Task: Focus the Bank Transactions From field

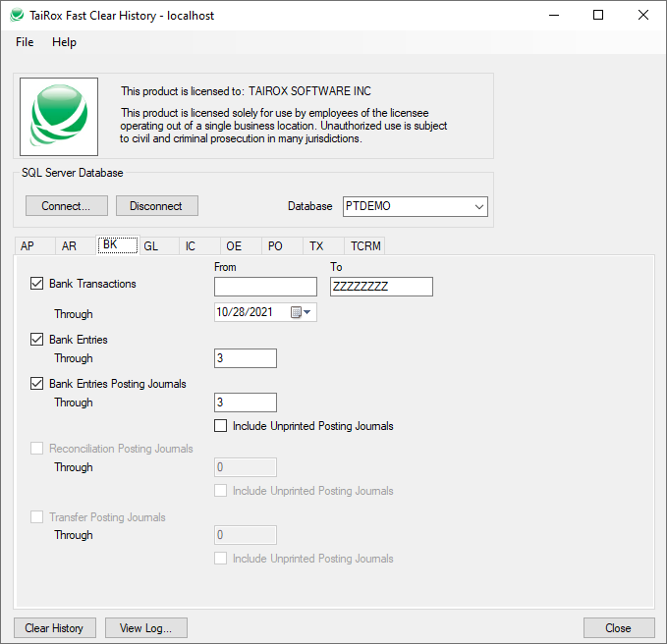Action: coord(265,287)
